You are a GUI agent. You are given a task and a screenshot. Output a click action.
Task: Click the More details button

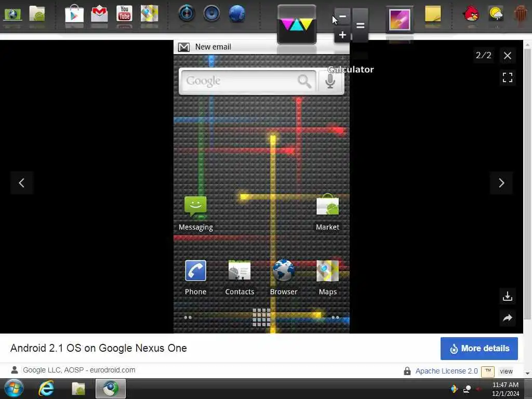[x=479, y=349]
